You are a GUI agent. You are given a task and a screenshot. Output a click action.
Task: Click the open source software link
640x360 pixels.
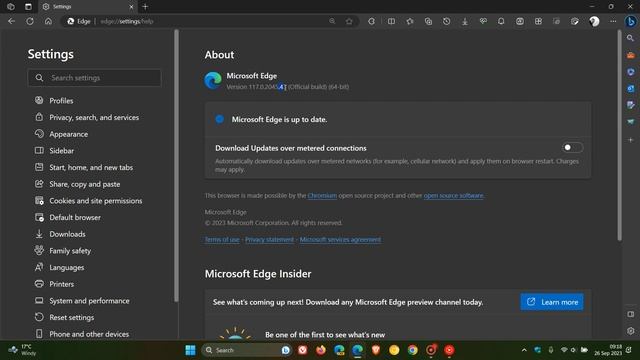click(453, 196)
